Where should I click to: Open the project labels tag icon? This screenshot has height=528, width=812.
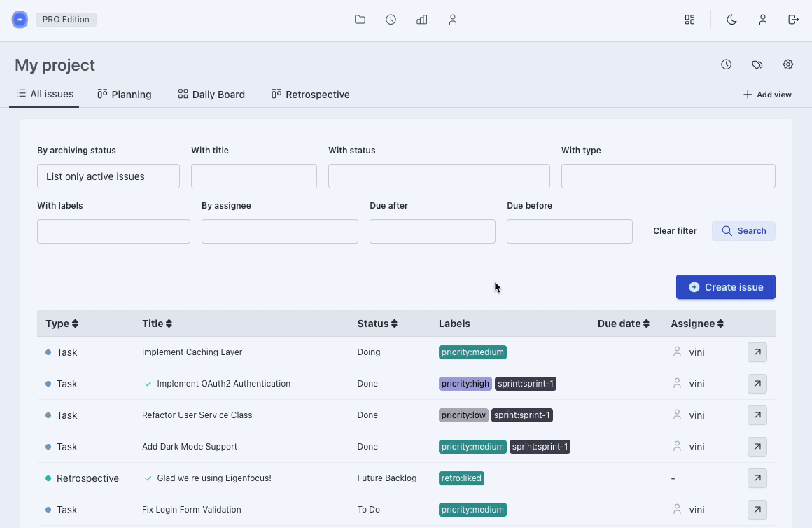pos(757,64)
